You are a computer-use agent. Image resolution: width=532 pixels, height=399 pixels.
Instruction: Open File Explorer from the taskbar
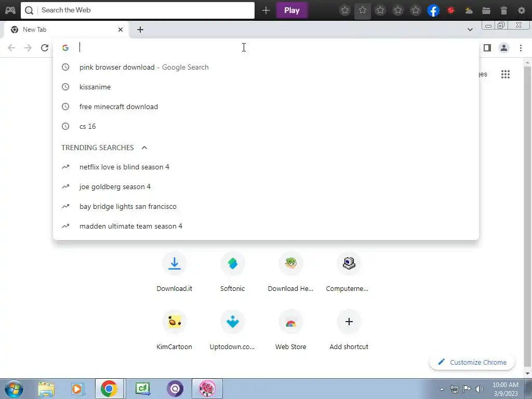(46, 389)
